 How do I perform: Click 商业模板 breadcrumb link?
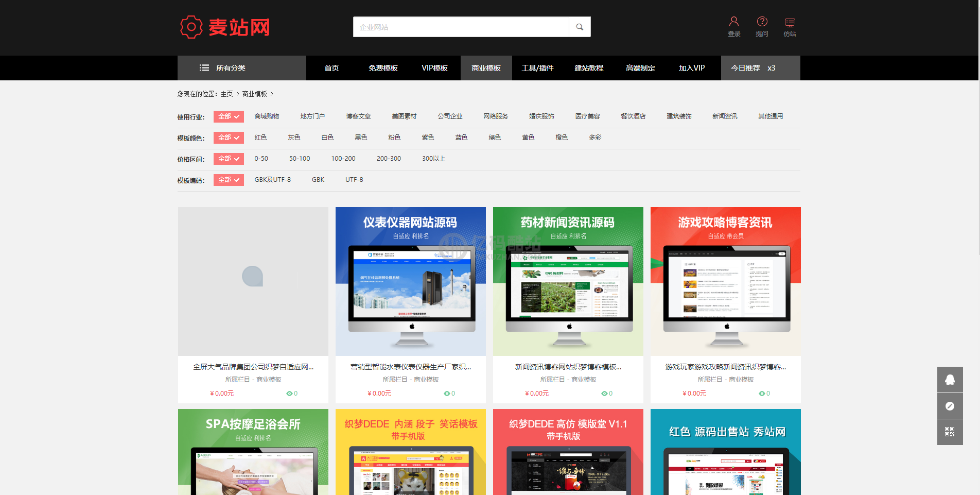pos(255,94)
